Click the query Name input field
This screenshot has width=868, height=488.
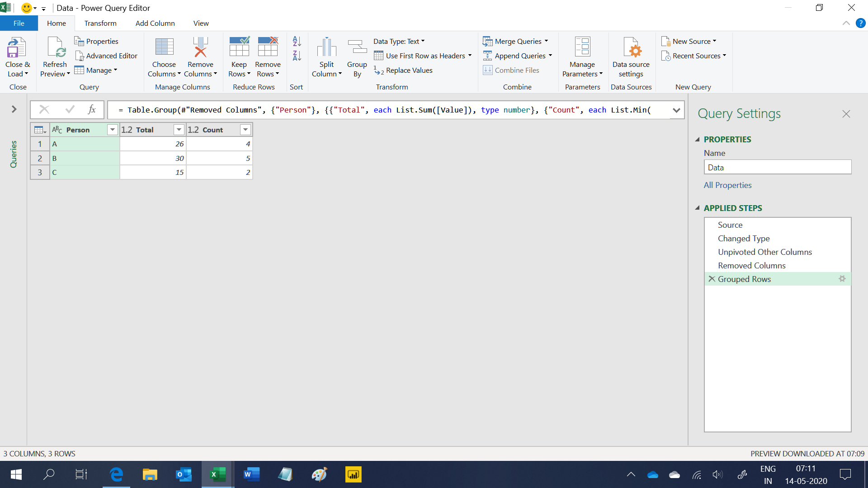point(778,167)
